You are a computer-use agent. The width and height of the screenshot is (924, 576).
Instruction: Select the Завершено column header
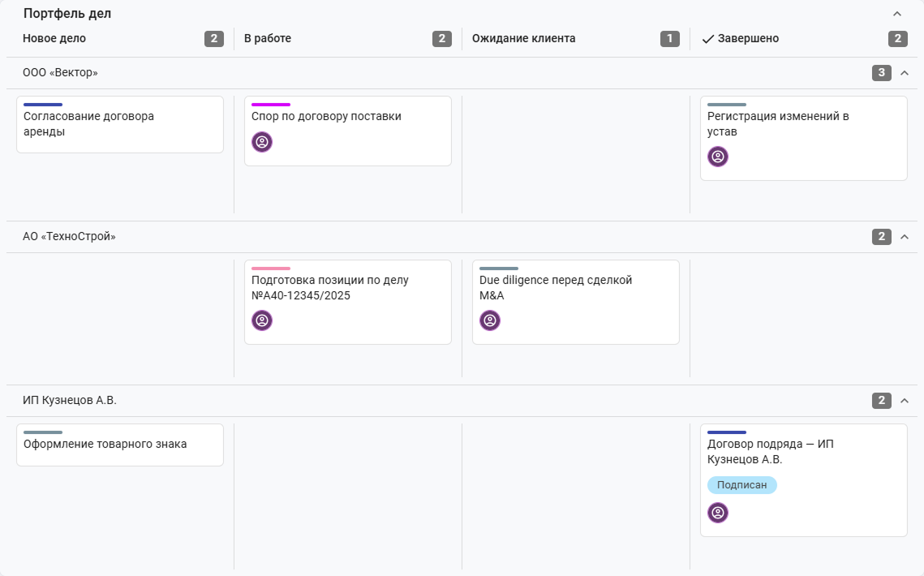[x=748, y=38]
